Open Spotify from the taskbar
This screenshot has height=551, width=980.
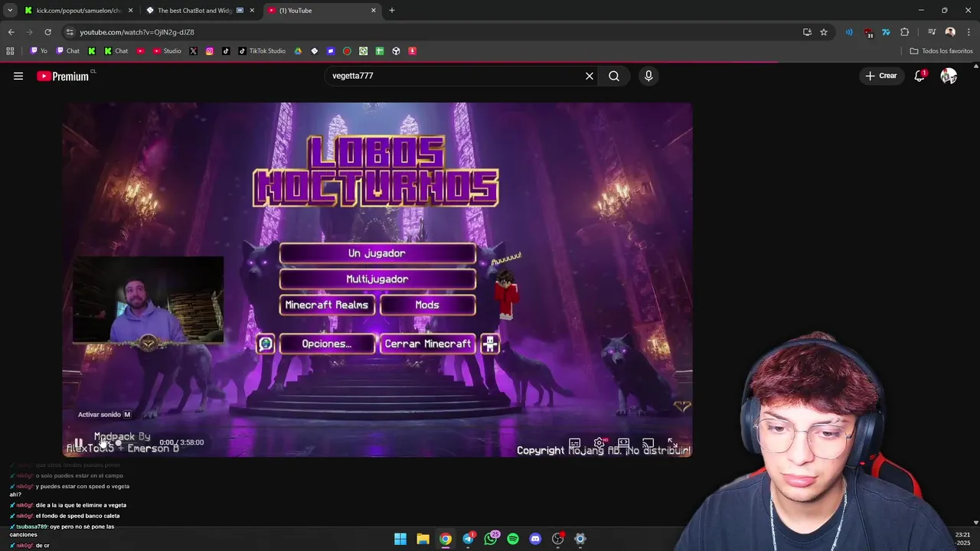(x=513, y=539)
